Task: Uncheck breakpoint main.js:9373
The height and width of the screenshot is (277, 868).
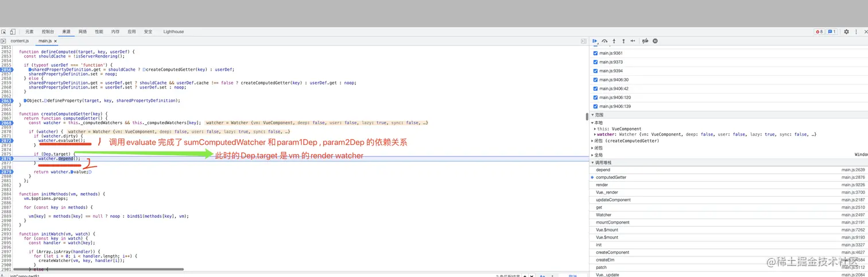Action: click(595, 61)
